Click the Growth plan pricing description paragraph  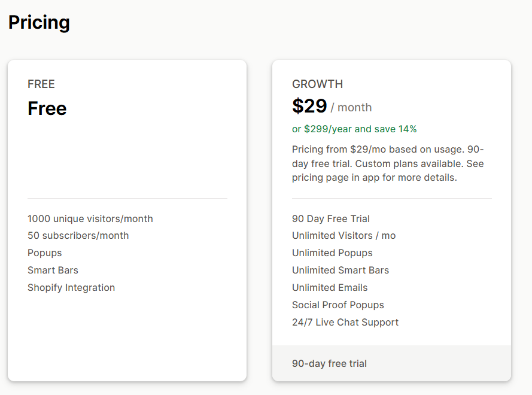(388, 163)
